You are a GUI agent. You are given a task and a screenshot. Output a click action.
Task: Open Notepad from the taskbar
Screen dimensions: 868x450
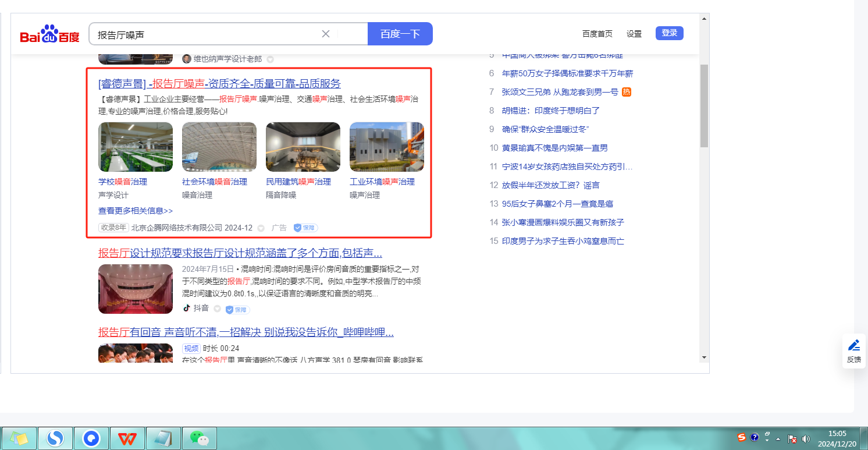163,438
